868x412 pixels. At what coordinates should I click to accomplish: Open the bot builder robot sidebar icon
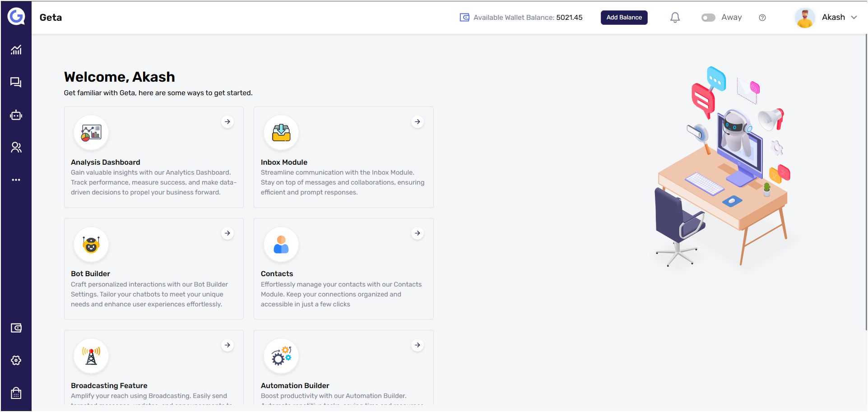pos(16,116)
